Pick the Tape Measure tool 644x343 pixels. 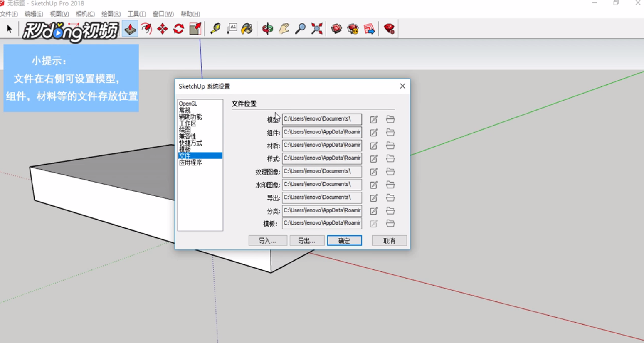point(215,28)
